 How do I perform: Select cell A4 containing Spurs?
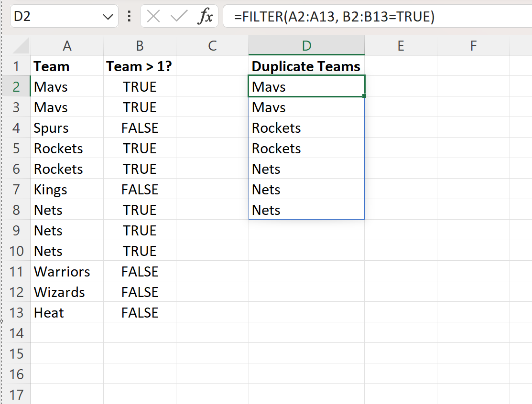67,128
